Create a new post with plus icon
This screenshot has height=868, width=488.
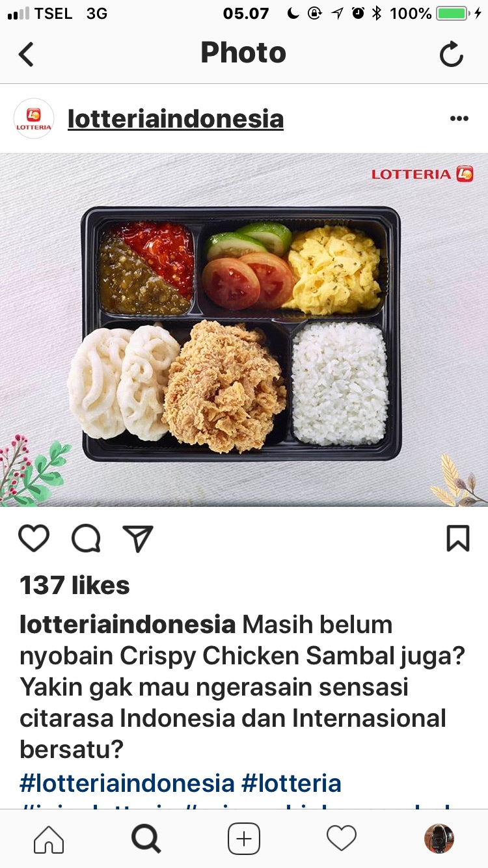[x=244, y=839]
